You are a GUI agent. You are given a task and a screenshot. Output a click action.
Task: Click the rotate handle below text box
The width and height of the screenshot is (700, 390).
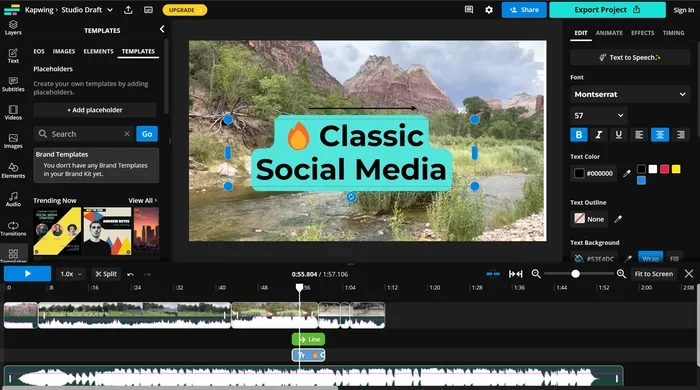point(351,197)
